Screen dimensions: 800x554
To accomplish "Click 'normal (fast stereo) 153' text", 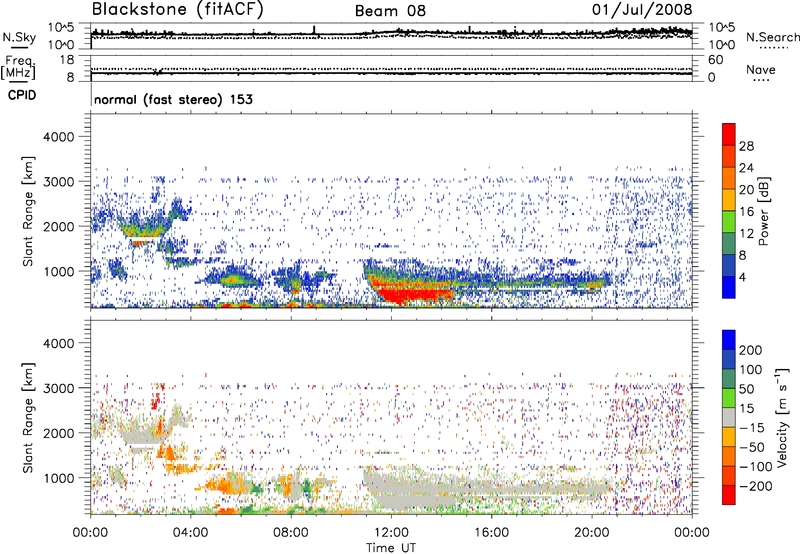I will click(173, 99).
